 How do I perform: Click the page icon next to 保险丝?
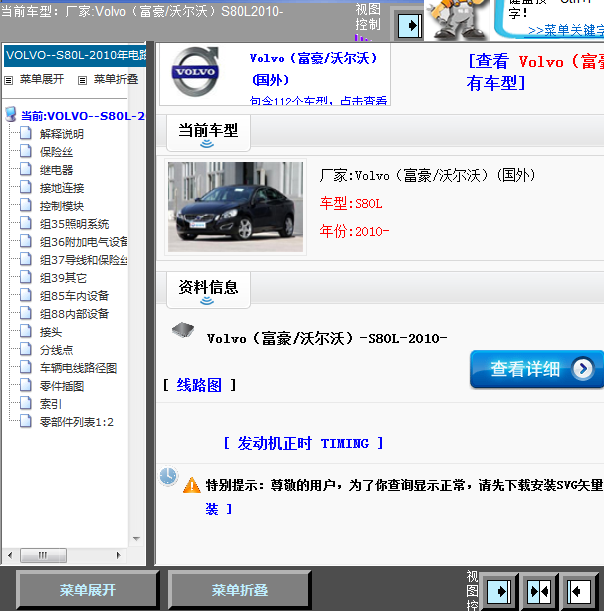coord(26,151)
